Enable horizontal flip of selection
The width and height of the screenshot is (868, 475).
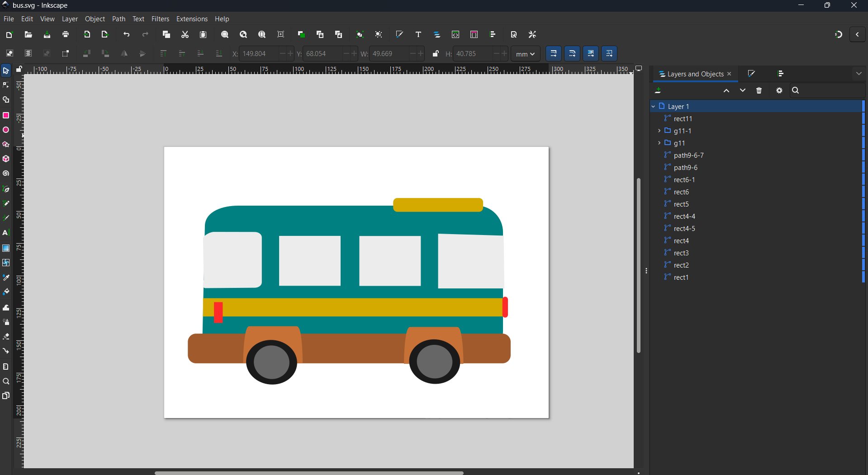pyautogui.click(x=124, y=54)
